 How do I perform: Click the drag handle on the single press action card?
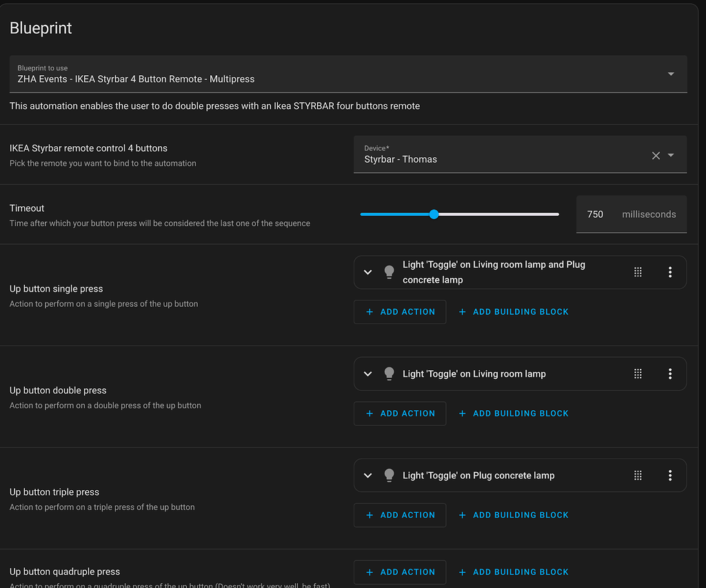click(638, 272)
